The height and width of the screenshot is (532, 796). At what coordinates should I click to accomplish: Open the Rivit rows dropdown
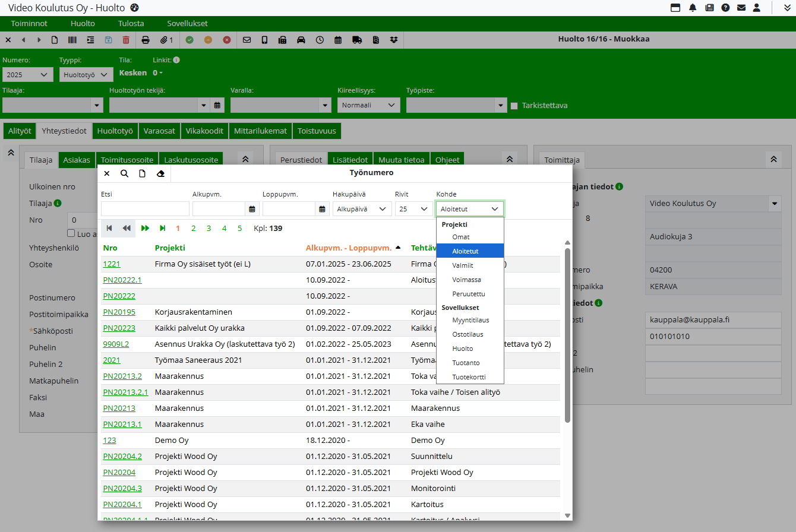[413, 209]
